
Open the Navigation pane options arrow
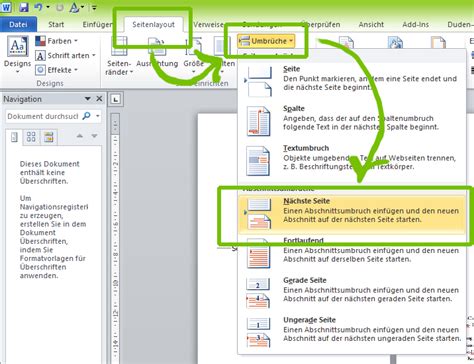point(87,99)
